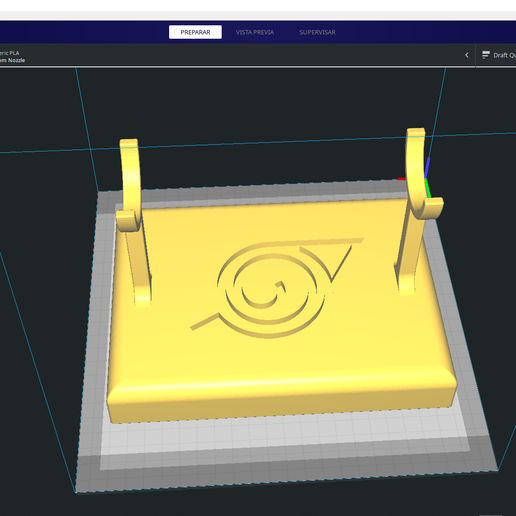
Task: Switch to the PREPARAR tab
Action: (195, 32)
